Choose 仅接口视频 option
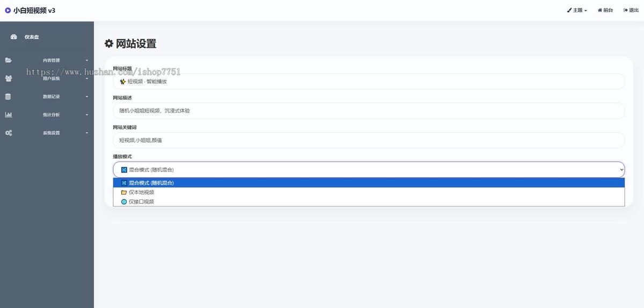Screen dimensions: 644x308 tap(369, 202)
